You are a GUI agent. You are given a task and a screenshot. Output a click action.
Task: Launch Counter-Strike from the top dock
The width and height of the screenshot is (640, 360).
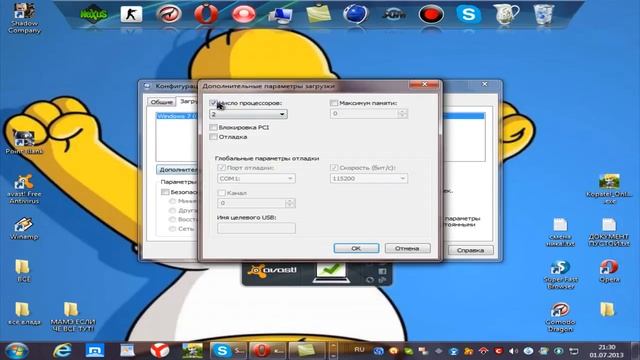coord(131,14)
